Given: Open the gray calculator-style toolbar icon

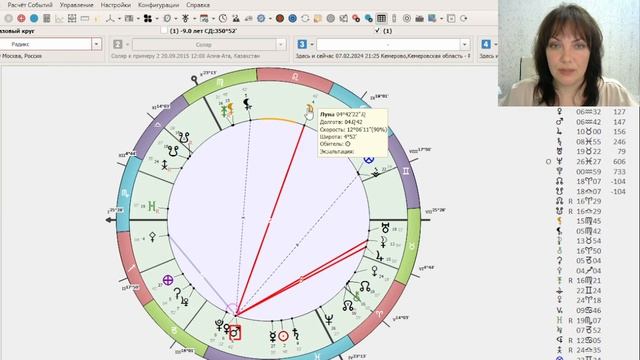Looking at the screenshot, I should pos(47,18).
